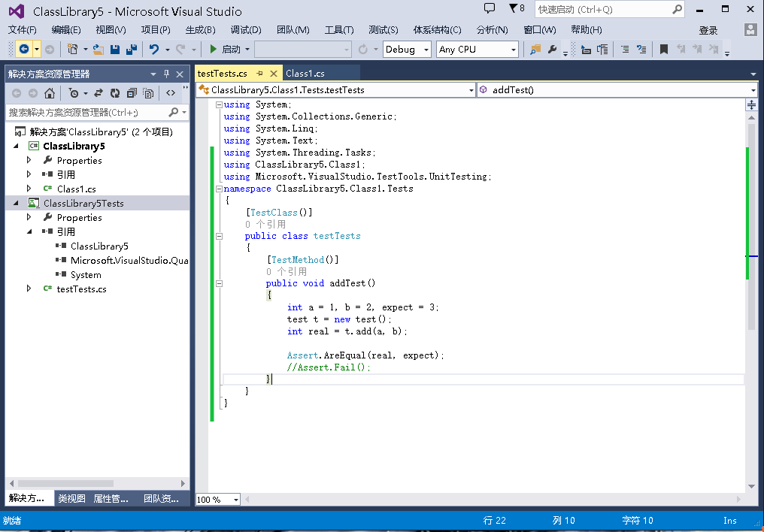Collapse the namespace code region

(220, 189)
